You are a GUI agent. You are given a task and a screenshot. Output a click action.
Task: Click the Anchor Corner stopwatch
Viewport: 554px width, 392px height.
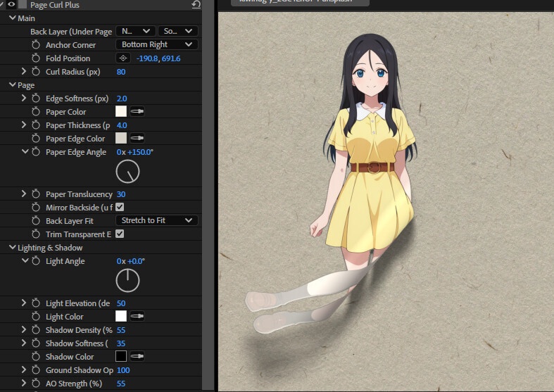(36, 45)
